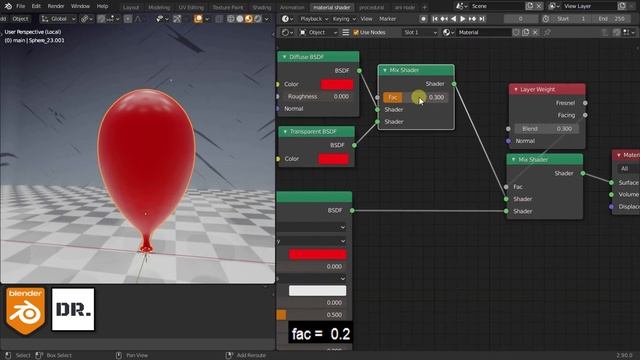640x360 pixels.
Task: Click the Material name field
Action: [484, 32]
